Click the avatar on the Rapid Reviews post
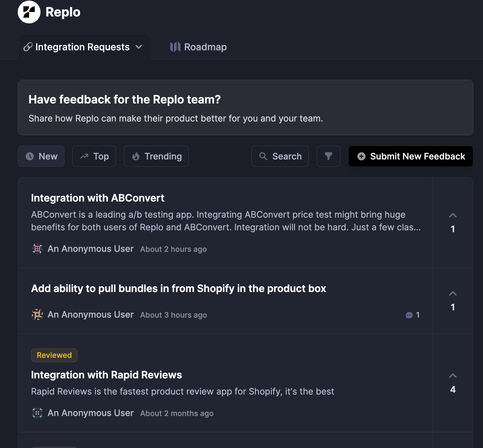Viewport: 483px width, 448px height. [37, 413]
